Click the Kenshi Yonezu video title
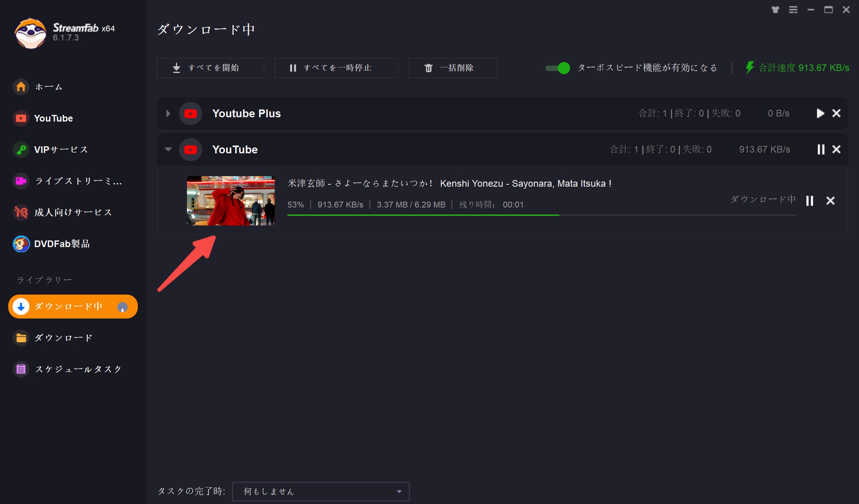Viewport: 859px width, 504px height. pyautogui.click(x=450, y=183)
